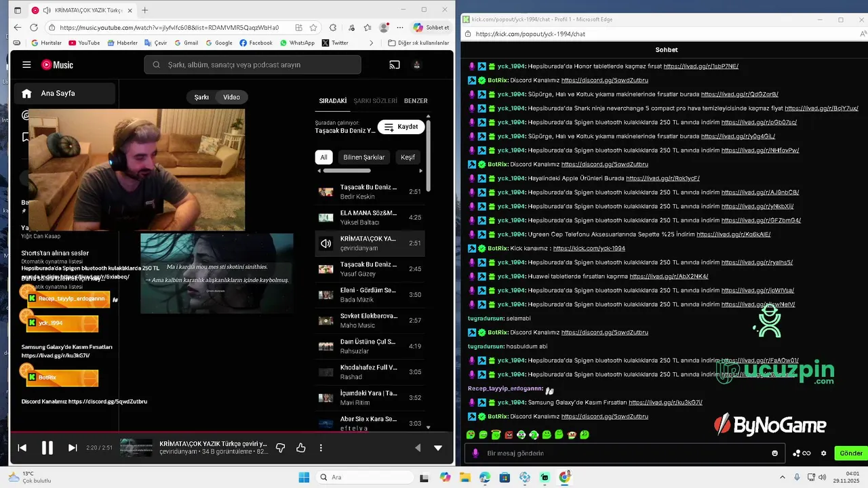Open the YouTube Music account avatar

pos(416,65)
